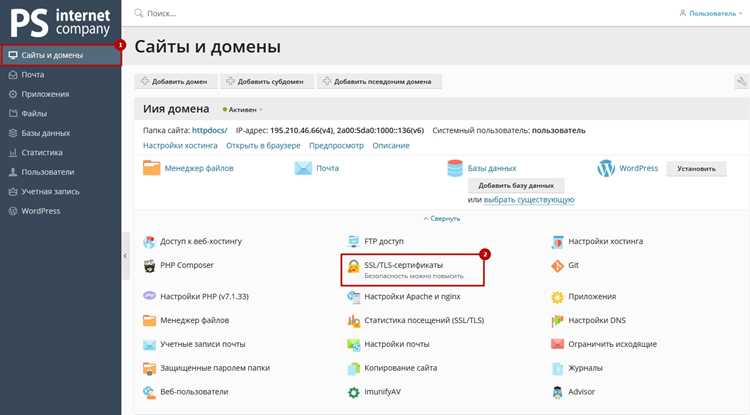Click the Защищенные паролем папки icon
The width and height of the screenshot is (750, 415).
[149, 368]
